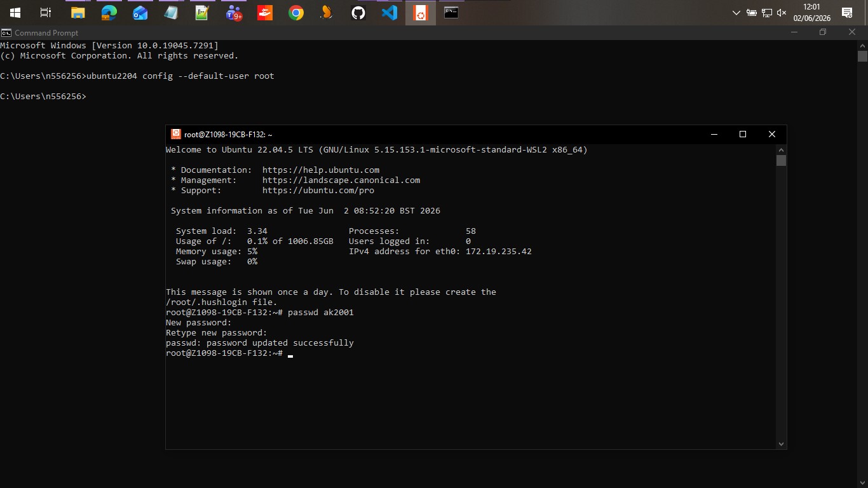This screenshot has height=488, width=868.
Task: Click 'System information as of Tue Jun 2' line
Action: (306, 211)
